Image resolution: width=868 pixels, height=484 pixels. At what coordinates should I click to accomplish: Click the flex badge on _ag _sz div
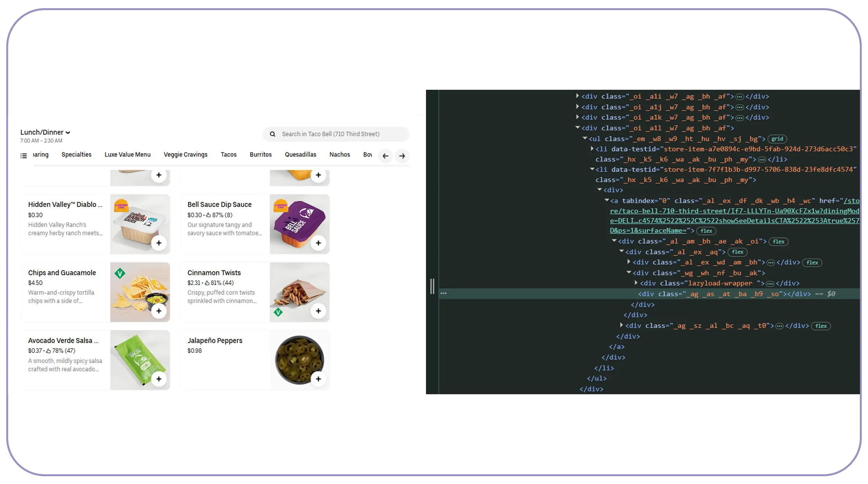tap(821, 326)
